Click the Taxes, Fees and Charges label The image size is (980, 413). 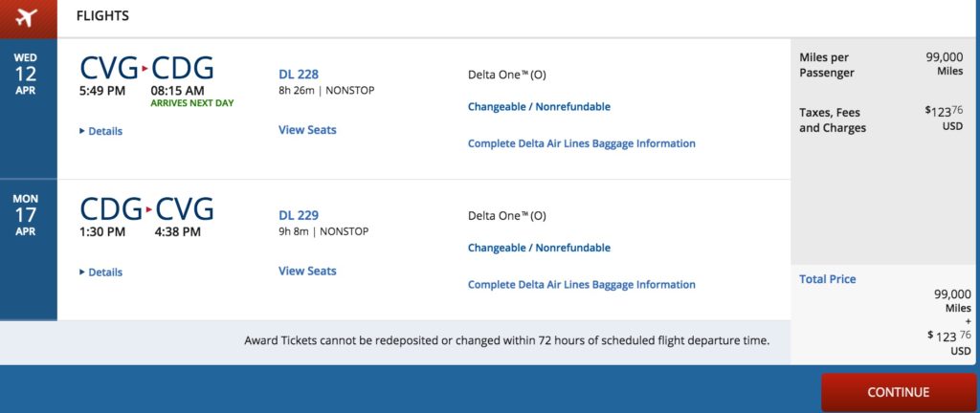pos(833,120)
